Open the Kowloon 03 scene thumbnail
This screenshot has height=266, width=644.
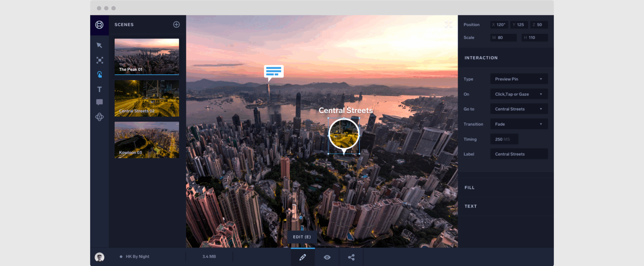[x=147, y=140]
